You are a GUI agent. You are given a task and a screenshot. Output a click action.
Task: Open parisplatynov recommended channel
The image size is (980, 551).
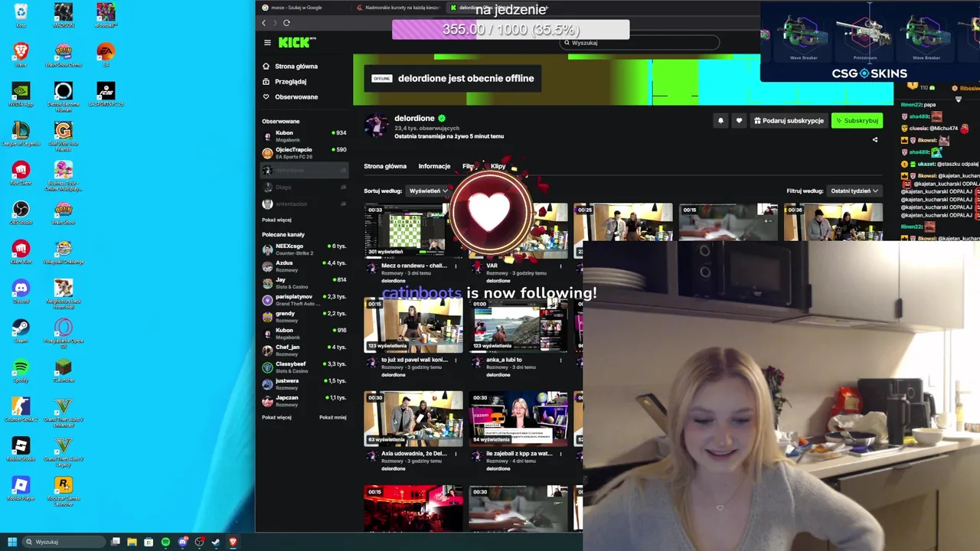click(x=304, y=300)
